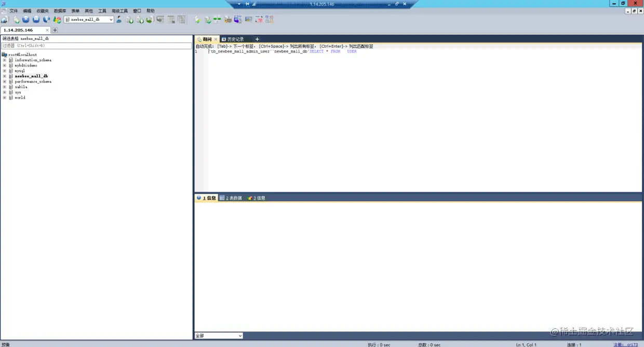Image resolution: width=644 pixels, height=347 pixels.
Task: Click the new connection toolbar icon
Action: click(x=5, y=20)
